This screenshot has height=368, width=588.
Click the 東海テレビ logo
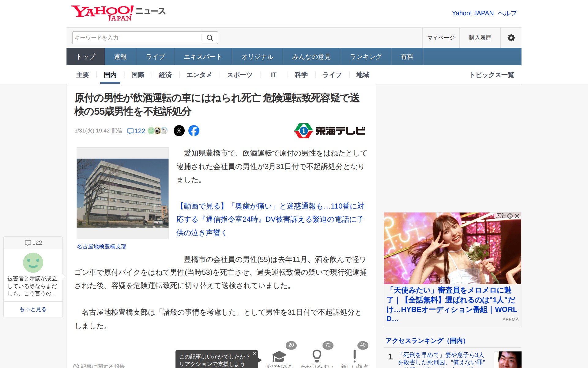point(330,131)
